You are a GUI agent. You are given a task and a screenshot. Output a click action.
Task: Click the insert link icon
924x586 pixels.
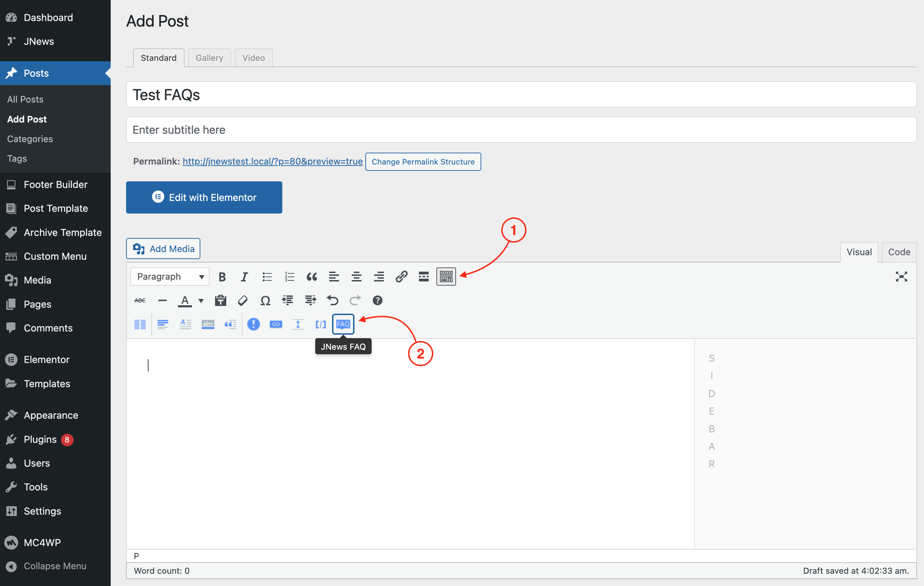pyautogui.click(x=401, y=277)
